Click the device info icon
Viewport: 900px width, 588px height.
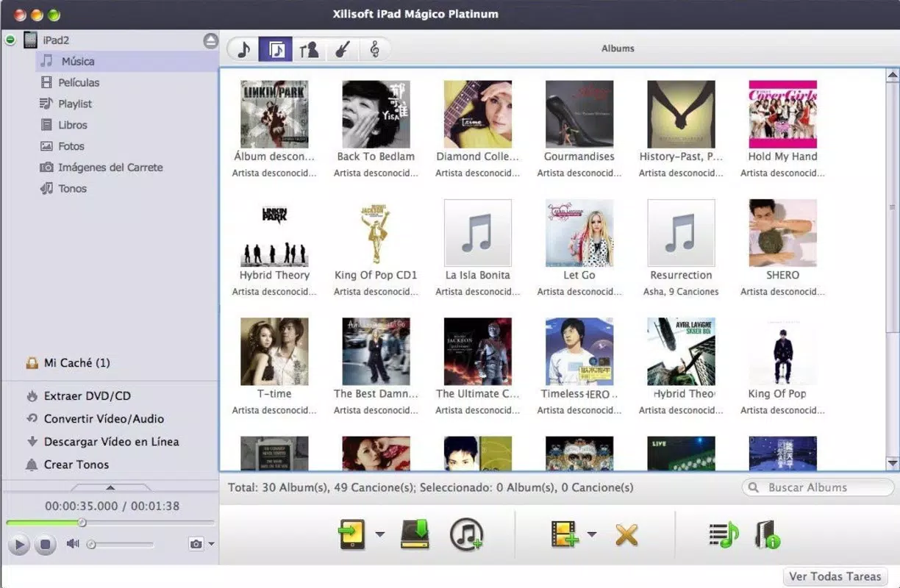pyautogui.click(x=767, y=534)
